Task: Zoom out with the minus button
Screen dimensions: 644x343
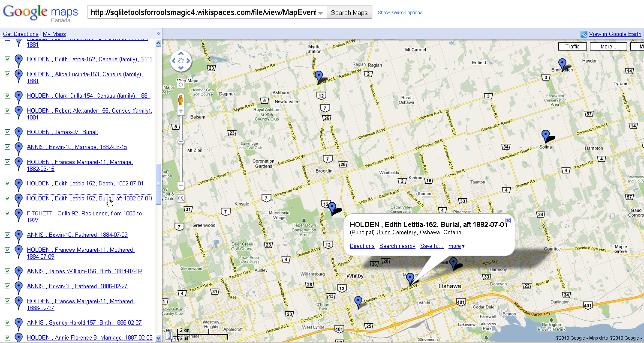Action: [x=181, y=186]
